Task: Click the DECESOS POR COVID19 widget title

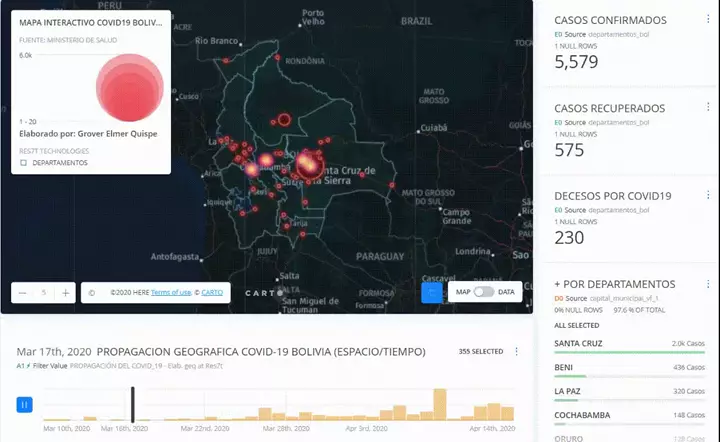Action: coord(613,196)
